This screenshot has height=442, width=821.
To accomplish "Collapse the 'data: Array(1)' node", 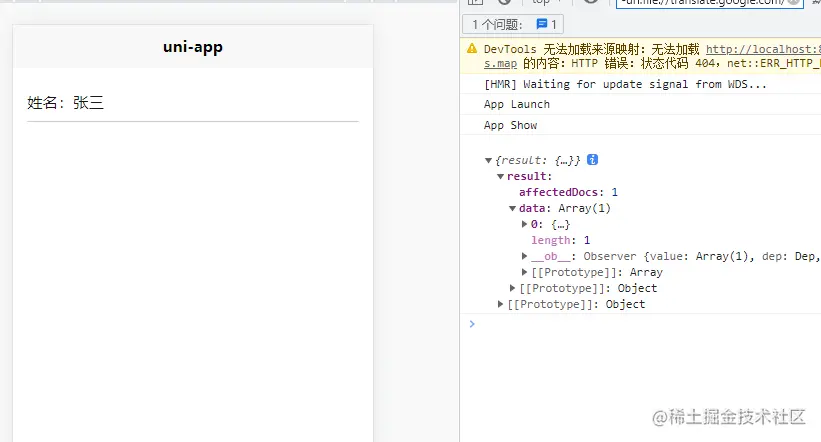I will (512, 208).
